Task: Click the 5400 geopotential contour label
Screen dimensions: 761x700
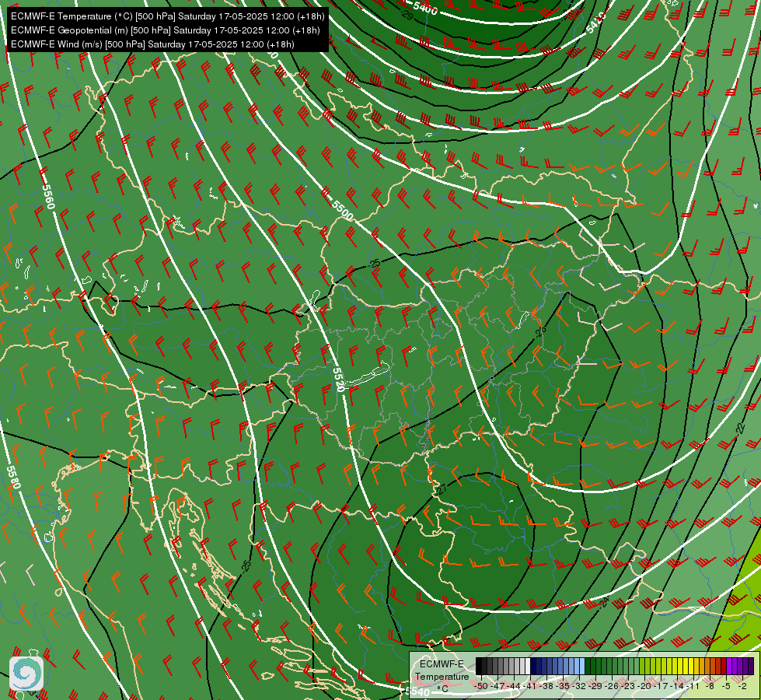Action: point(426,9)
